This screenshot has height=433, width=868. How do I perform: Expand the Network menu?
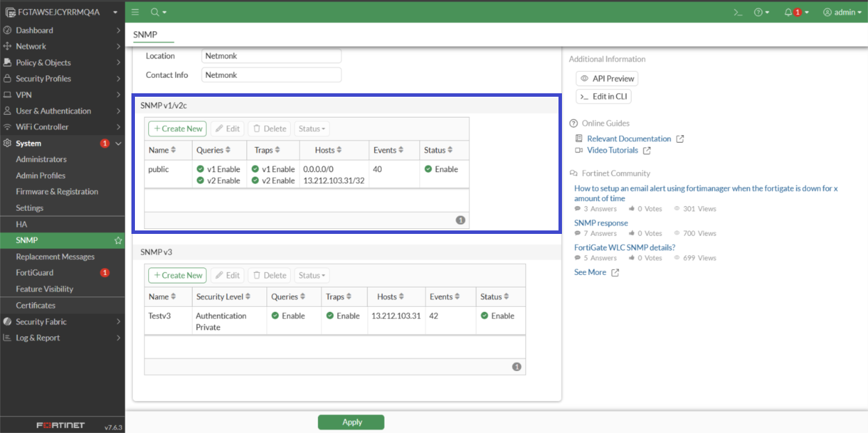click(x=63, y=46)
